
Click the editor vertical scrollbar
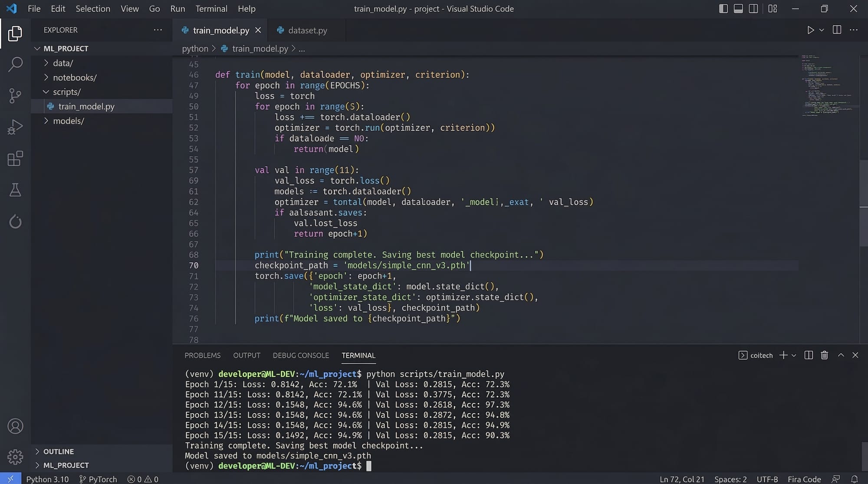(x=863, y=204)
